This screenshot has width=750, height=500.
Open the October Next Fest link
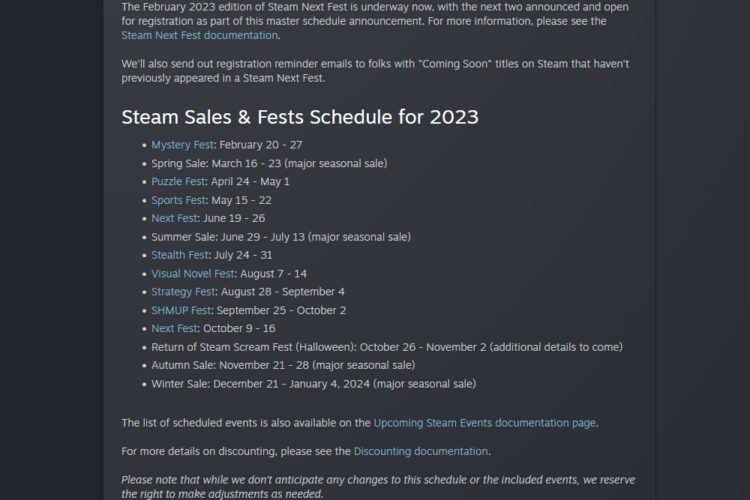[174, 328]
